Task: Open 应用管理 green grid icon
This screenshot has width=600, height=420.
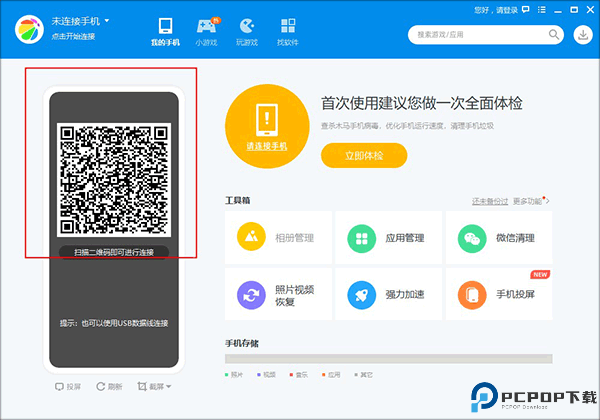Action: click(362, 238)
